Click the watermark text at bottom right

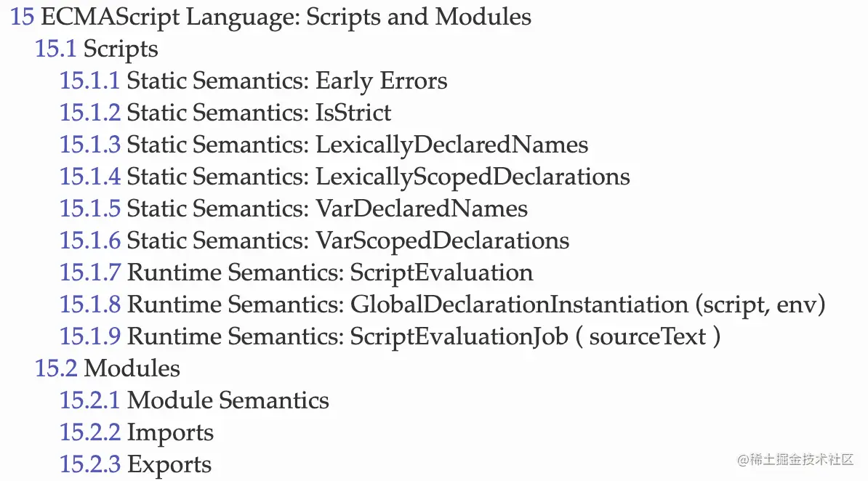pos(795,459)
